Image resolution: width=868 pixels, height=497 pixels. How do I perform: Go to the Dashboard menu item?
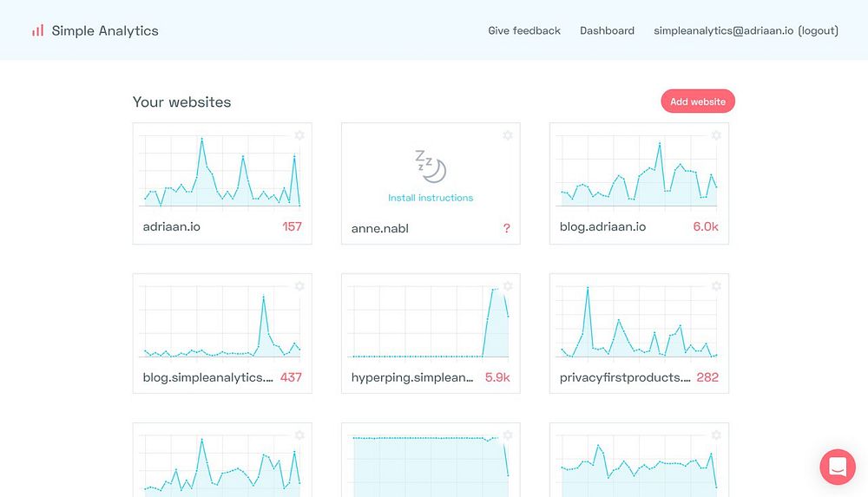pos(608,31)
